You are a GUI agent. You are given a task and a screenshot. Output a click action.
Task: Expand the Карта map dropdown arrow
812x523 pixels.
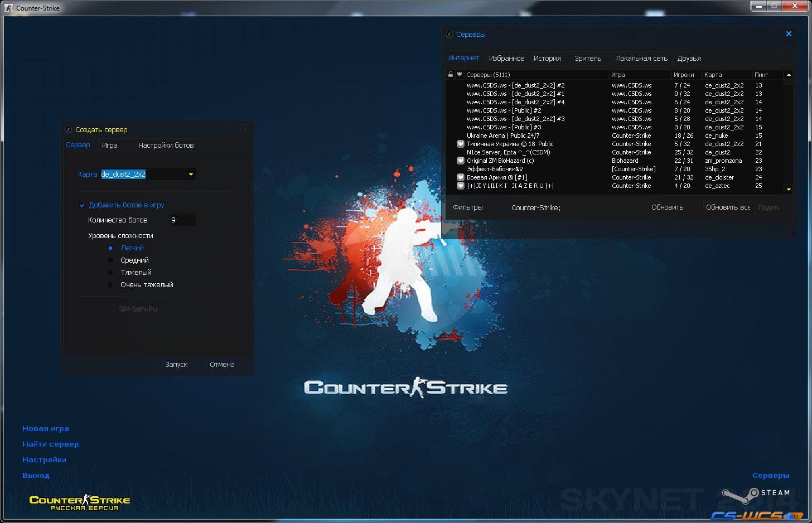191,175
